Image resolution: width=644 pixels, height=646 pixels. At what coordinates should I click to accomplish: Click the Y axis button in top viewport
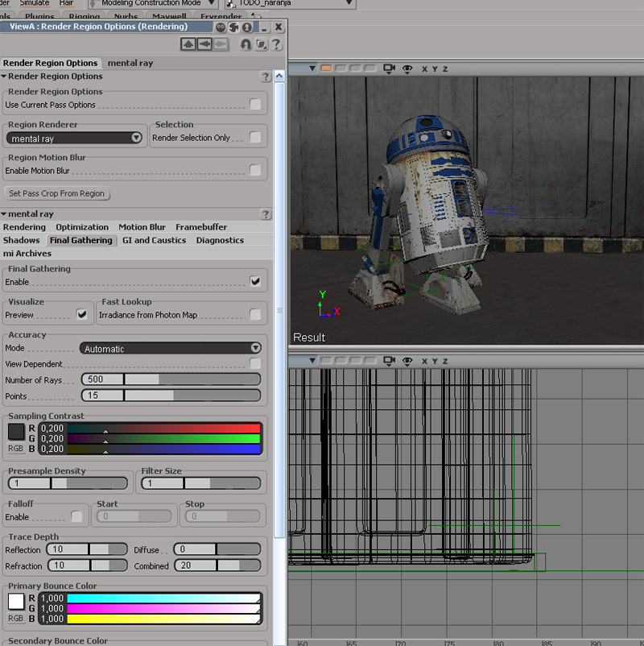[x=435, y=69]
